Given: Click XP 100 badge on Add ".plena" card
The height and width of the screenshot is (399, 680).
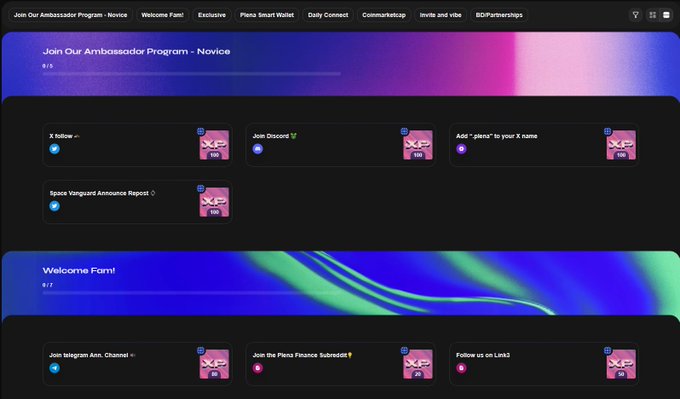Looking at the screenshot, I should pos(621,145).
